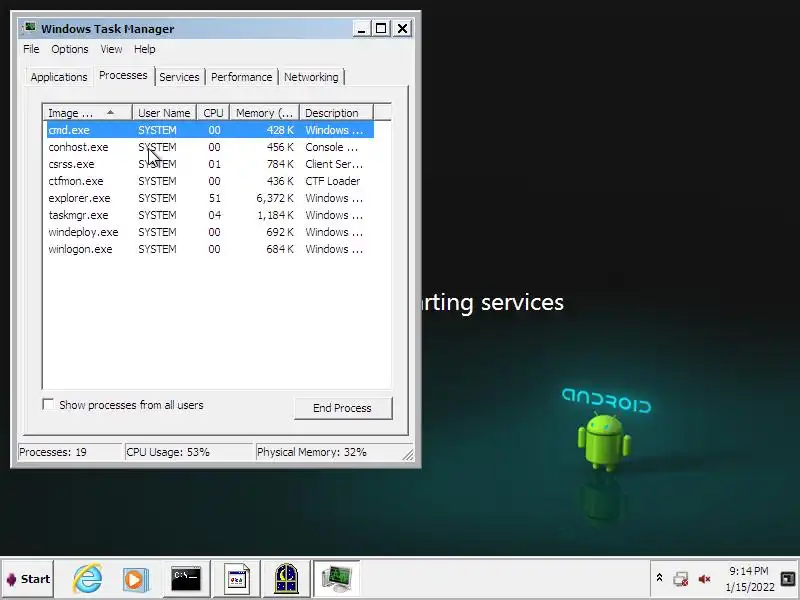Select the conhost.exe process
This screenshot has width=800, height=600.
pos(210,147)
